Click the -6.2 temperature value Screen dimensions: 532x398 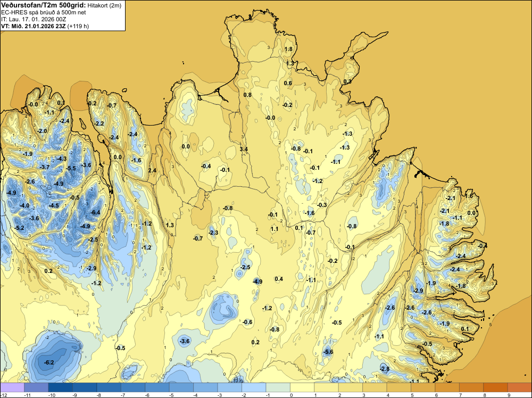49,362
